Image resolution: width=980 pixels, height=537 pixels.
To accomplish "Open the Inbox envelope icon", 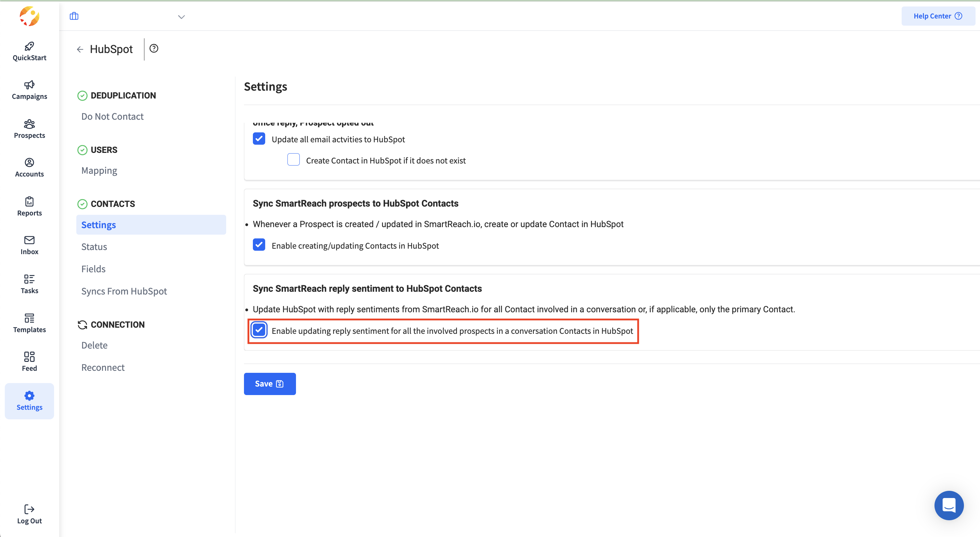I will pos(29,240).
